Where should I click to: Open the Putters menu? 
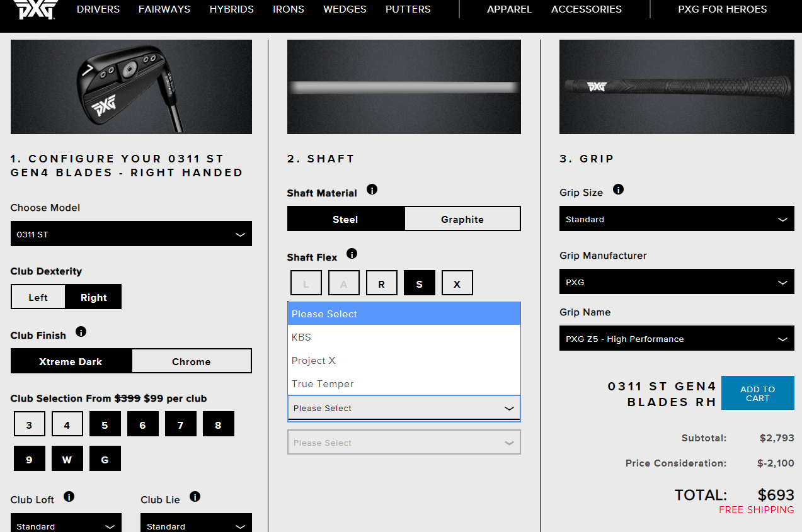pyautogui.click(x=408, y=9)
